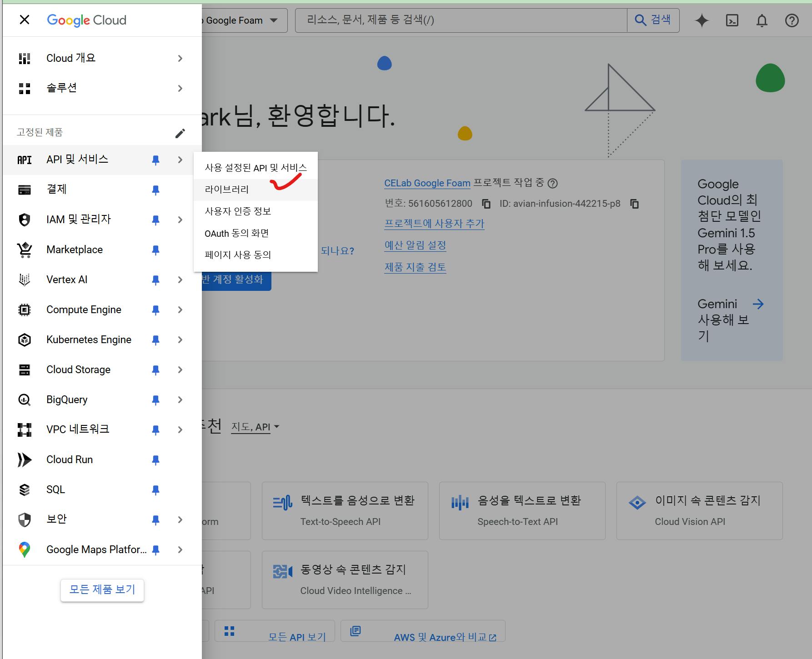Click the Google Maps Platform pin icon
Image resolution: width=812 pixels, height=659 pixels.
point(25,549)
